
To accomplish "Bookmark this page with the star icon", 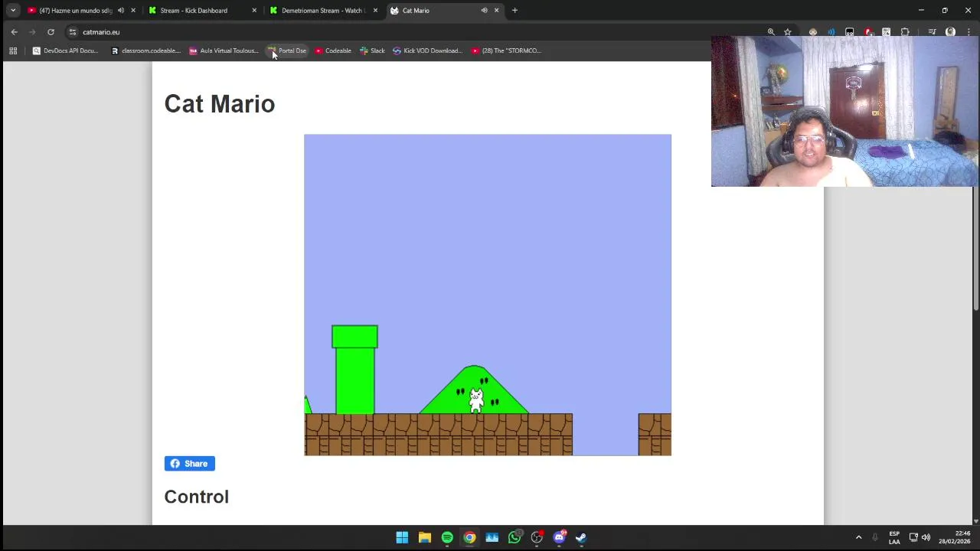I will pos(787,32).
